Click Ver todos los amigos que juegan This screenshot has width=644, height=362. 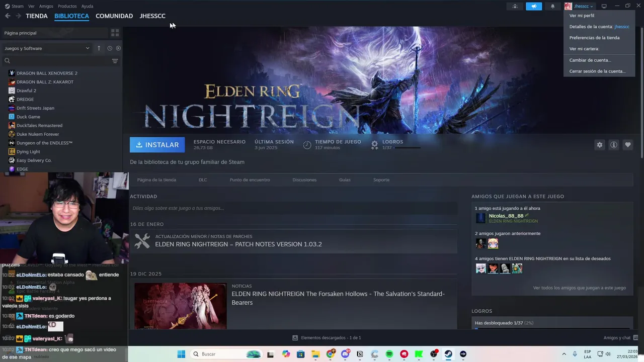click(579, 288)
